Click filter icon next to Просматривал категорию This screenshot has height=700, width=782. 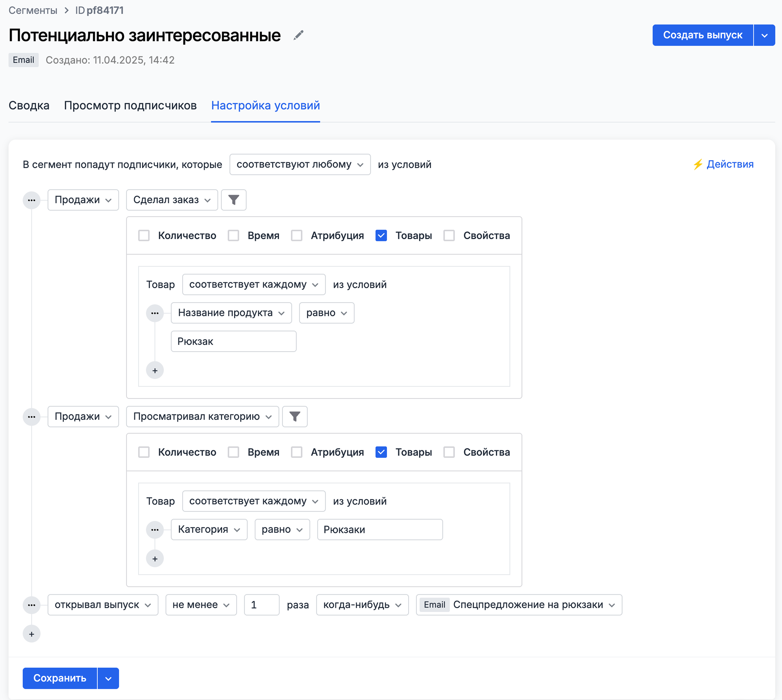point(294,417)
